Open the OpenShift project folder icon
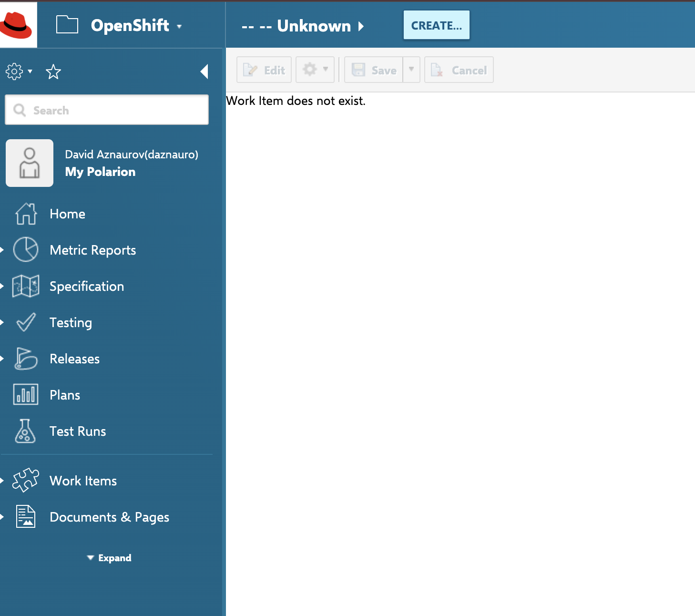Viewport: 695px width, 616px height. point(67,25)
